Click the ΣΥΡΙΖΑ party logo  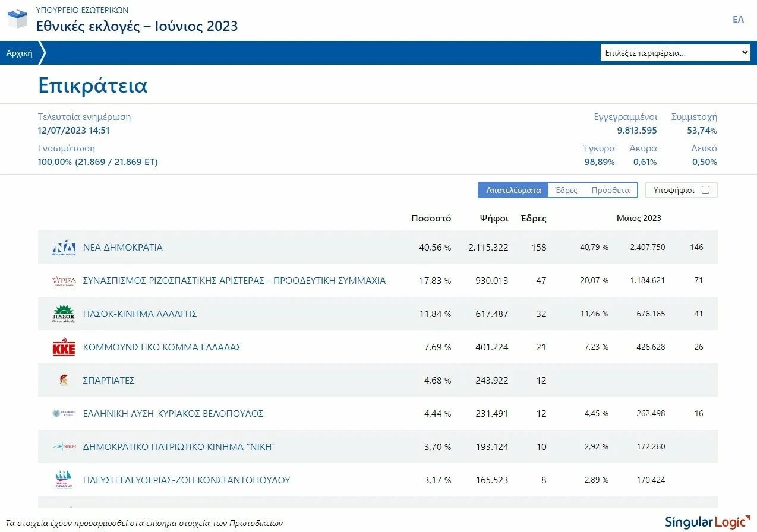click(x=64, y=281)
